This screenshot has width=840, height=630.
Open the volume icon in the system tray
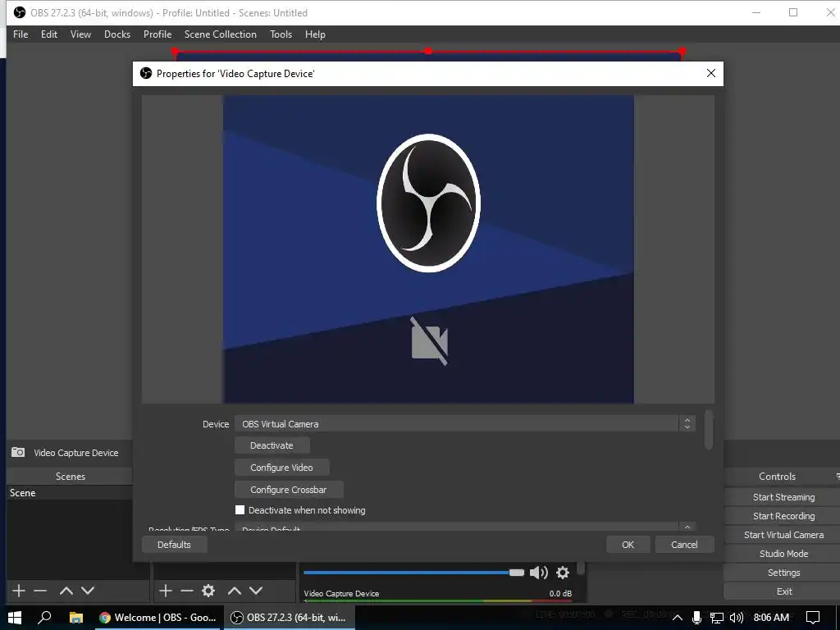[x=737, y=618]
